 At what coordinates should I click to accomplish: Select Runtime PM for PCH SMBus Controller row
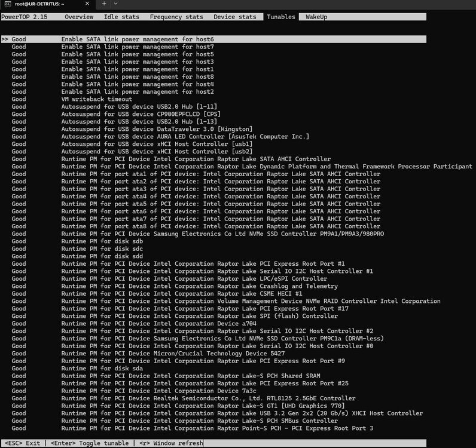pos(175,421)
